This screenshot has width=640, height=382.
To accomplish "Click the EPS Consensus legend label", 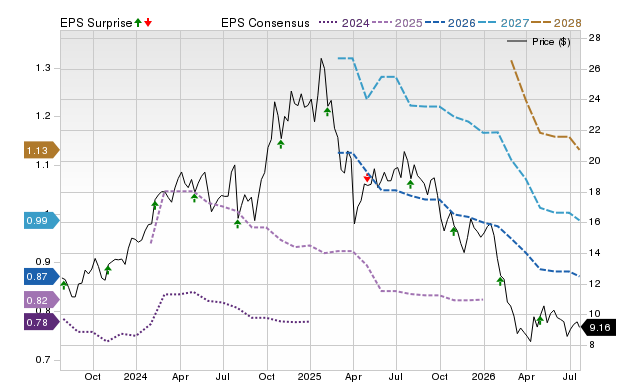I will coord(265,23).
